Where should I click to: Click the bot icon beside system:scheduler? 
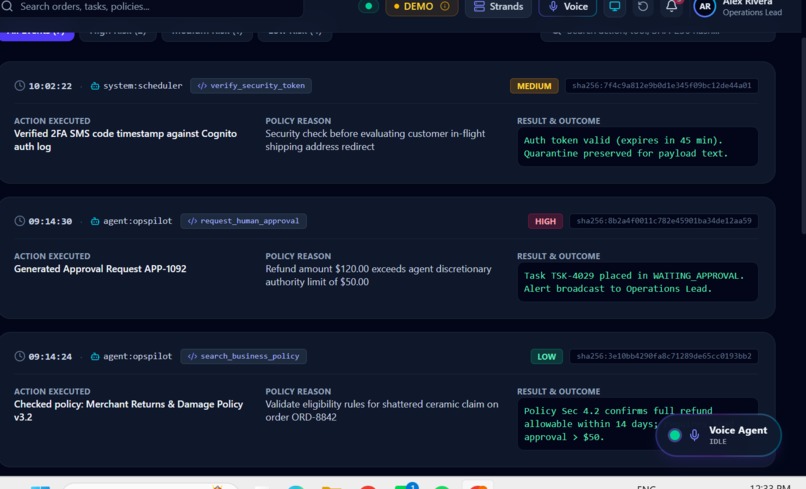coord(95,86)
